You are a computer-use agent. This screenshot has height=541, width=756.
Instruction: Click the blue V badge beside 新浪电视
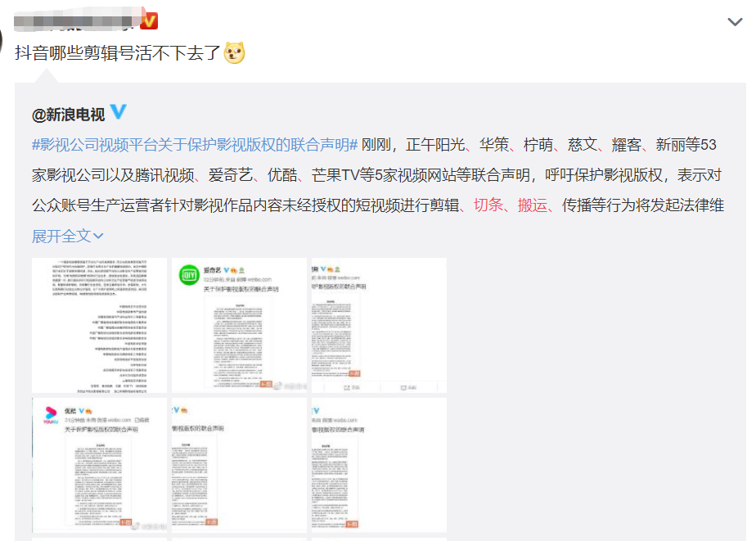point(118,112)
